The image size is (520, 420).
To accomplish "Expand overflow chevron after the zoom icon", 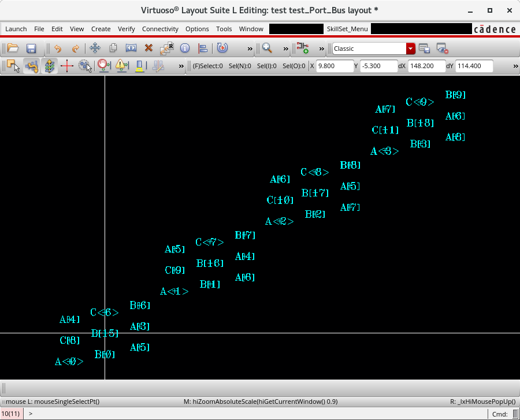I will [x=286, y=49].
